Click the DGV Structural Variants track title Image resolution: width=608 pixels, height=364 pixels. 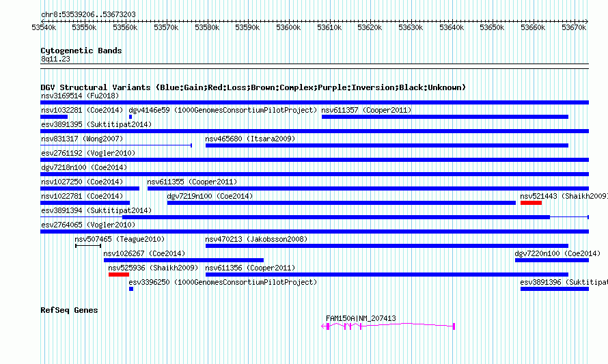[x=253, y=87]
